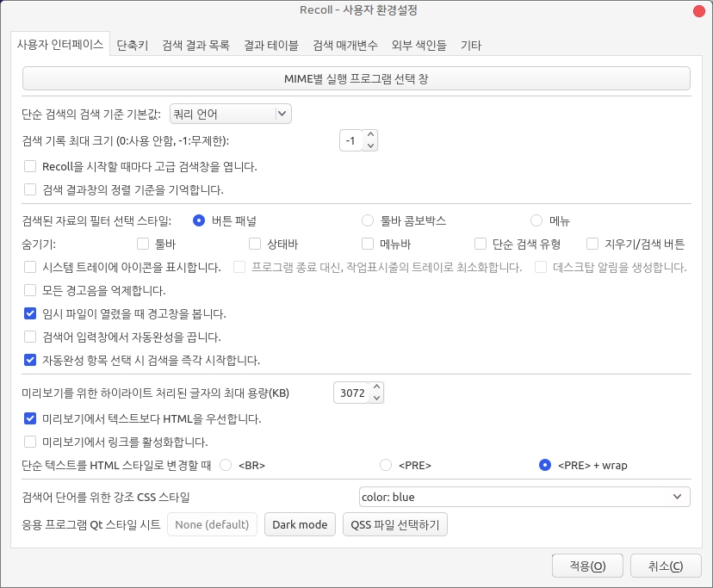
Task: Choose the <BR> plain text style
Action: (x=227, y=465)
